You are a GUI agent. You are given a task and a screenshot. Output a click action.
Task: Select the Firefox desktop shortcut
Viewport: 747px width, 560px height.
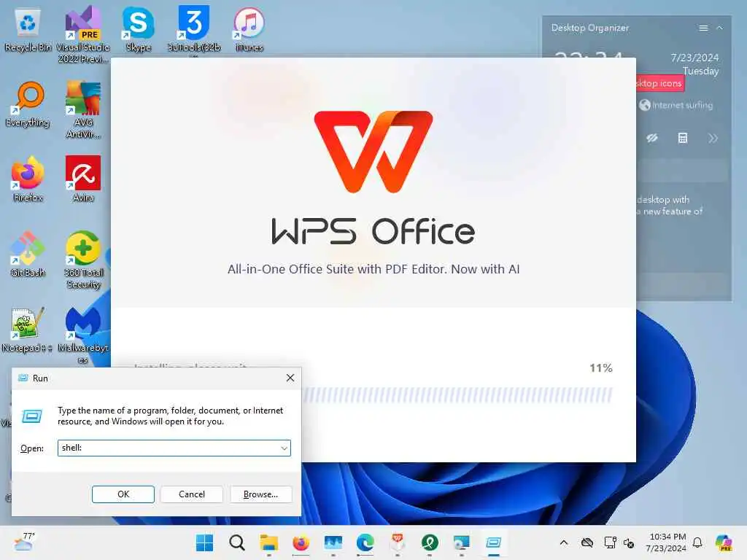click(x=28, y=179)
